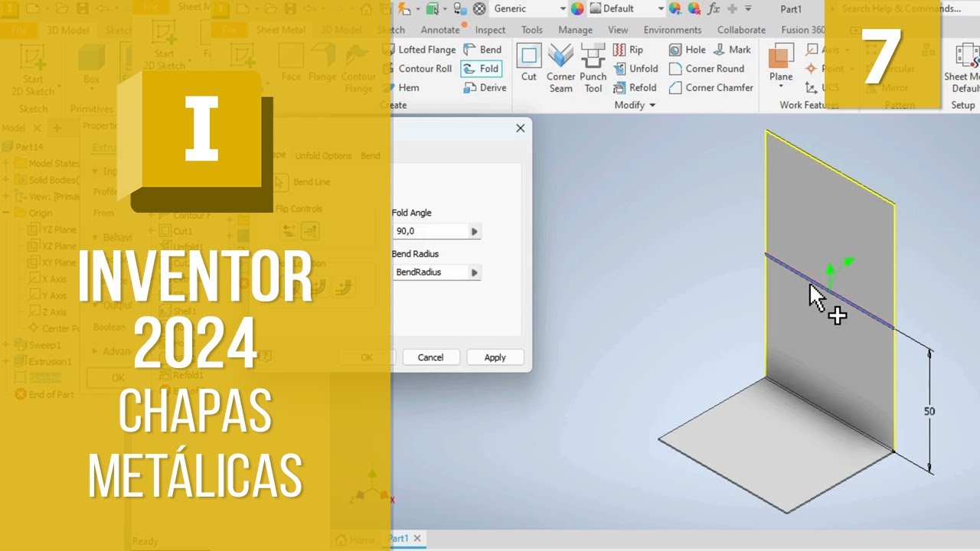This screenshot has width=980, height=551.
Task: Click the 50 dimension value in viewport
Action: pos(929,412)
